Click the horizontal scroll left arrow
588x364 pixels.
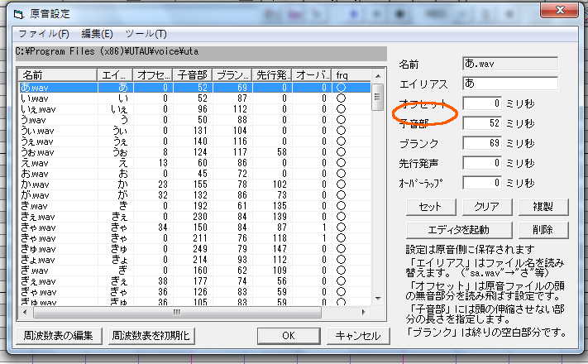click(x=25, y=312)
